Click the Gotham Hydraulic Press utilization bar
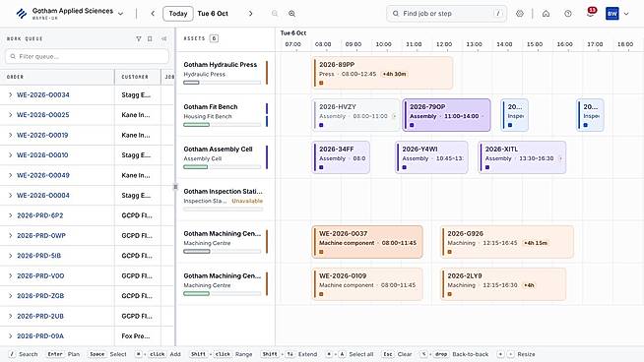 tap(223, 83)
